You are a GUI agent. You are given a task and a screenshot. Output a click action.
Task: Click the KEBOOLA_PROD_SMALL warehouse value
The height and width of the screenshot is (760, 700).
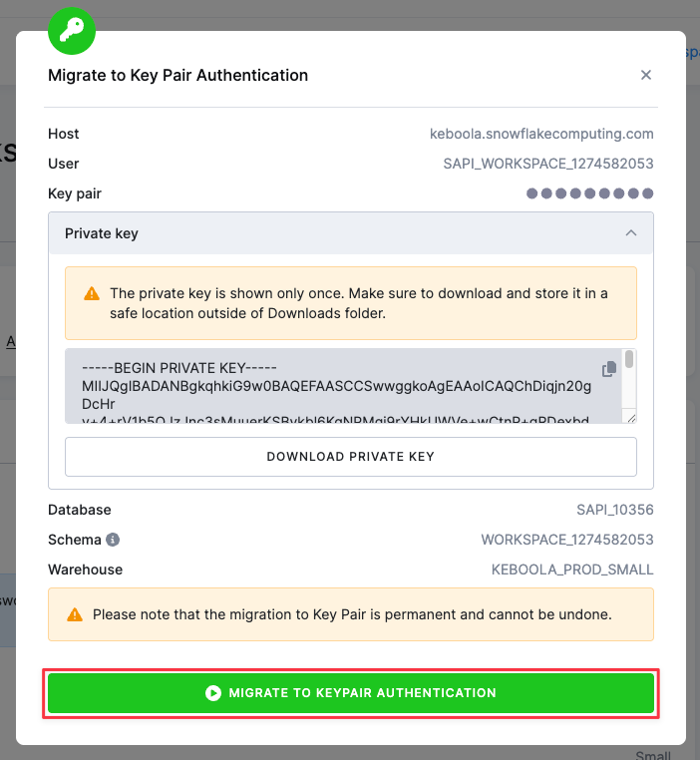point(572,570)
